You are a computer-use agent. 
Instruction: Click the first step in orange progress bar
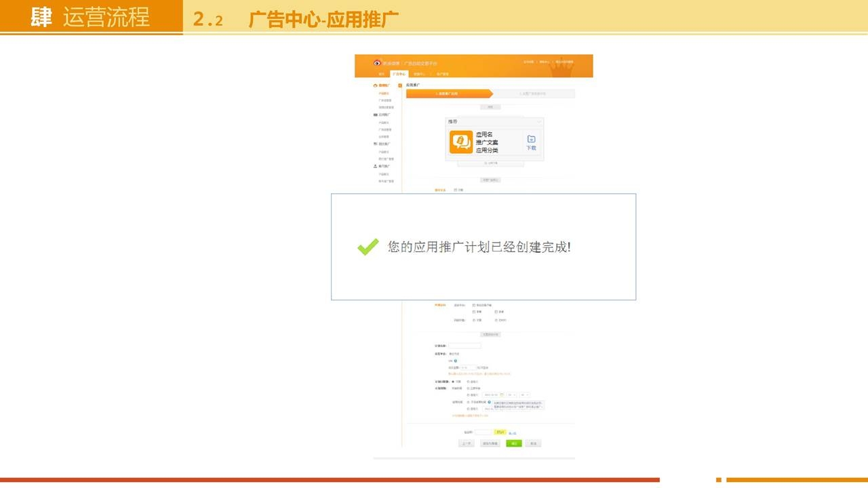(448, 94)
